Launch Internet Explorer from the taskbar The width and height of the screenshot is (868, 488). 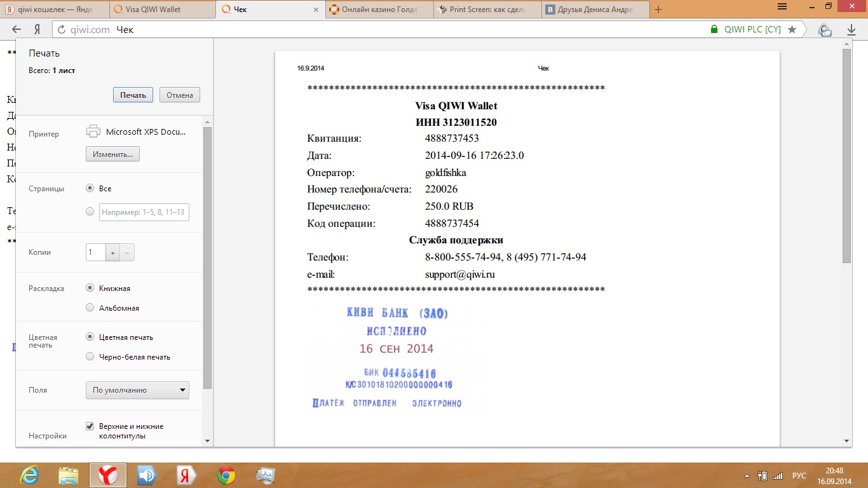tap(29, 475)
